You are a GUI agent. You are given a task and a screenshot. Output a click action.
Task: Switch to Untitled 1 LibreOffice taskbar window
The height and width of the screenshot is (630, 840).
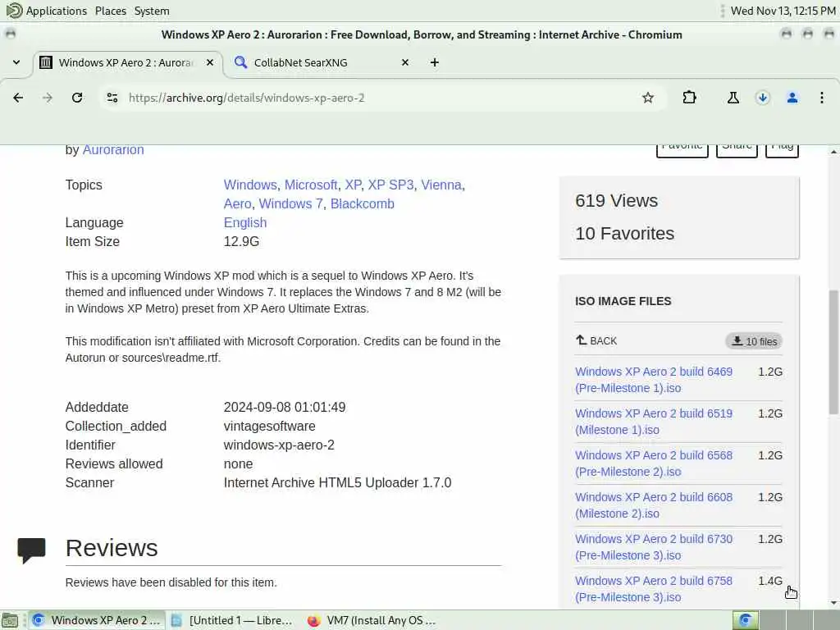coord(233,620)
